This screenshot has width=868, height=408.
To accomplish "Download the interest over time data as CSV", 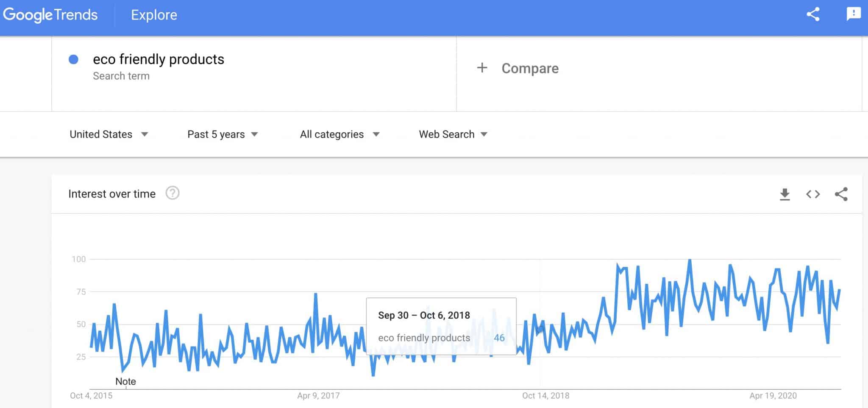I will point(785,194).
